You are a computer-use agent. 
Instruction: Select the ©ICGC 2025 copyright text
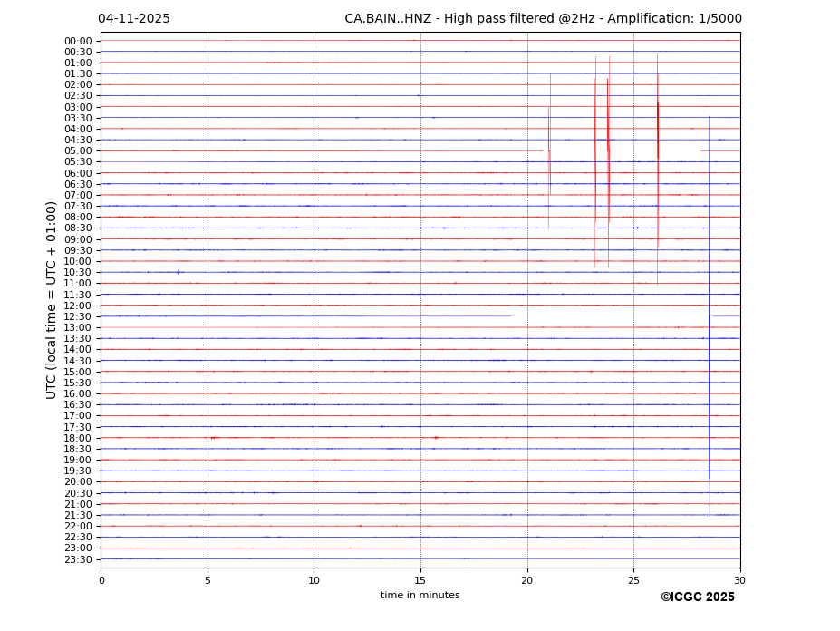click(x=697, y=597)
